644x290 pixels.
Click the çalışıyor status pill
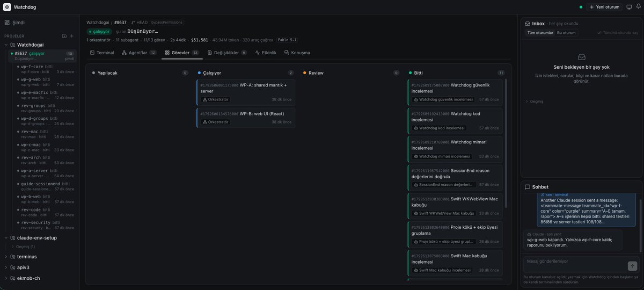pos(99,31)
